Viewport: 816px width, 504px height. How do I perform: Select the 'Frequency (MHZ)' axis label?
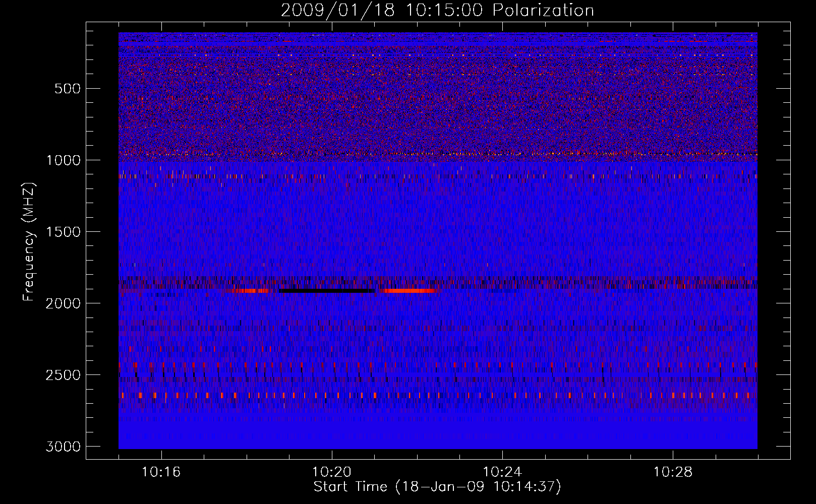[x=29, y=241]
